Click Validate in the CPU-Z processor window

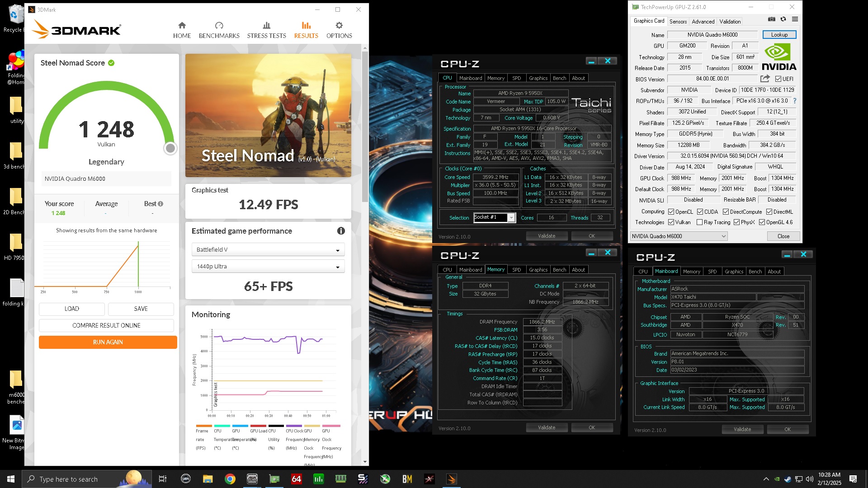point(547,236)
